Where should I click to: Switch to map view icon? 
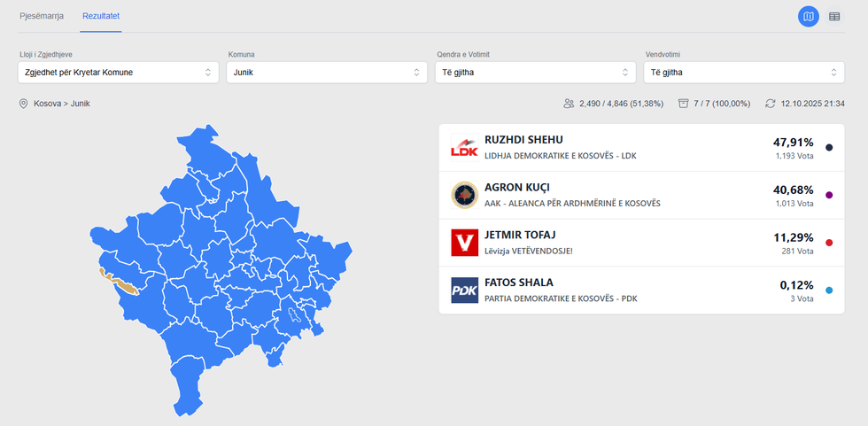tap(808, 16)
